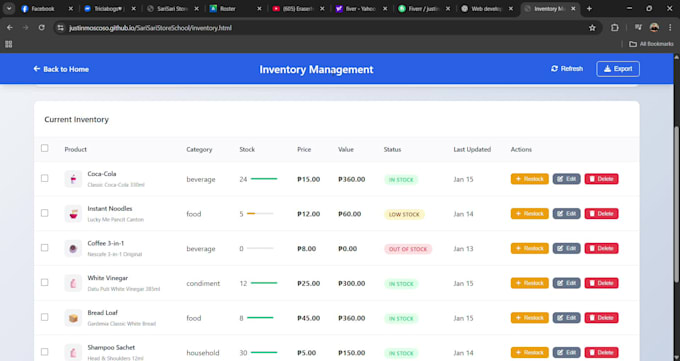
Task: Close the Roster tab
Action: (259, 9)
